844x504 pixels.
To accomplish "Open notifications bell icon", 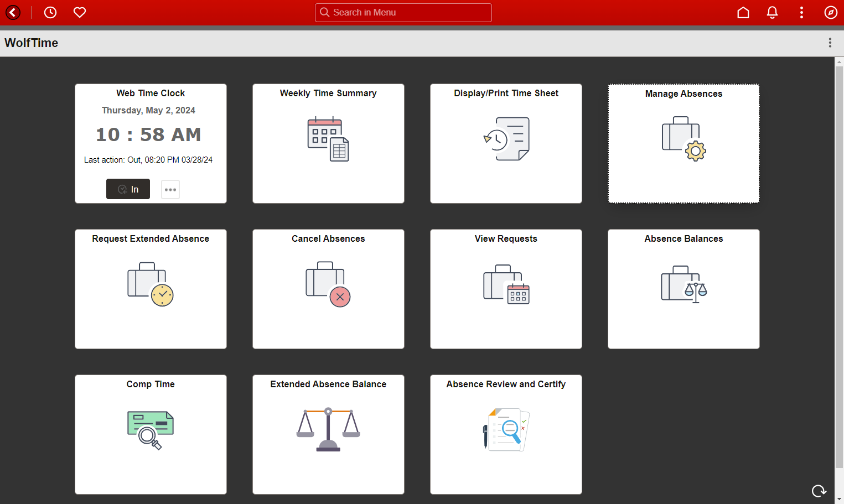I will [x=772, y=12].
